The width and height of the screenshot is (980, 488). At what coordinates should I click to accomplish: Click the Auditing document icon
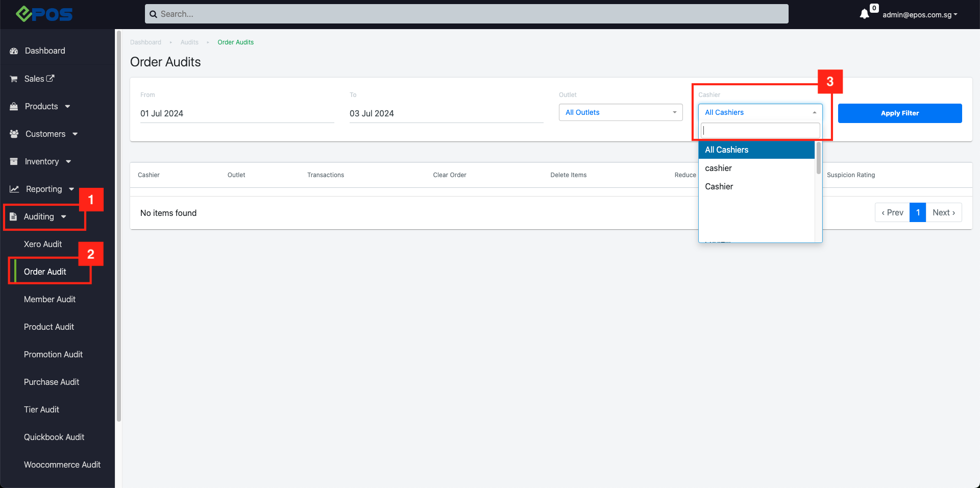pos(13,216)
